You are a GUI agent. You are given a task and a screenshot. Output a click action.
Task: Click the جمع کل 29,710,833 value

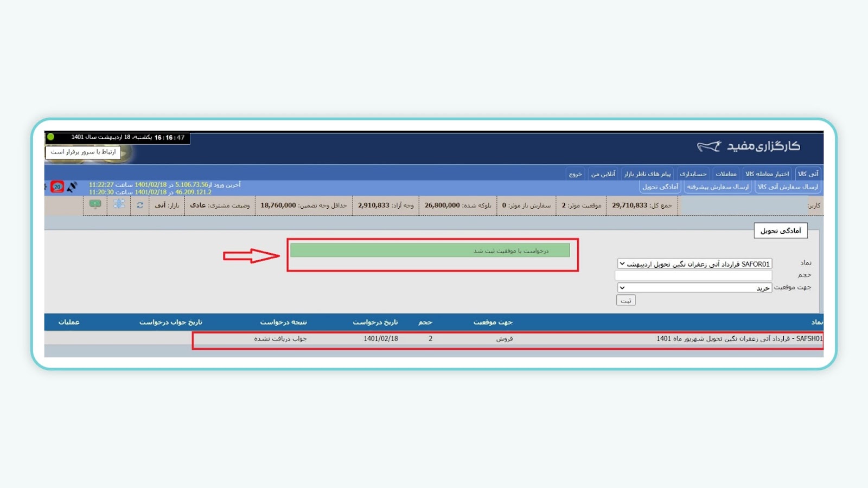tap(642, 206)
